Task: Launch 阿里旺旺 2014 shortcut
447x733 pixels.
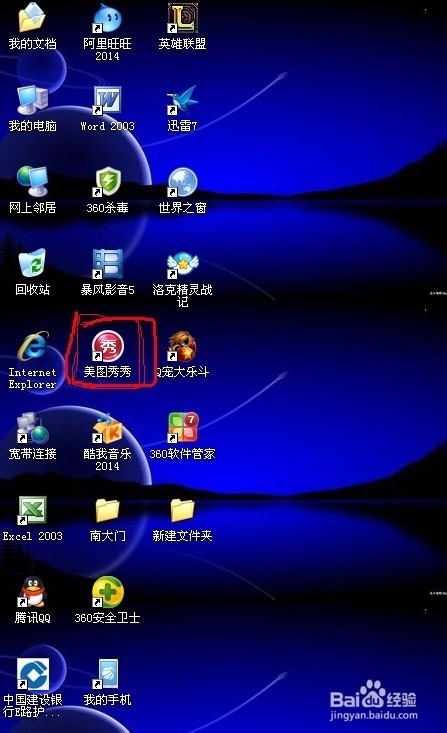Action: tap(107, 19)
